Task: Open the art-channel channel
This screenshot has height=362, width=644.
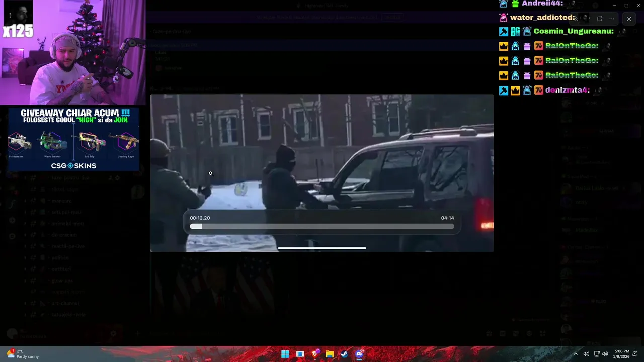Action: [65, 303]
